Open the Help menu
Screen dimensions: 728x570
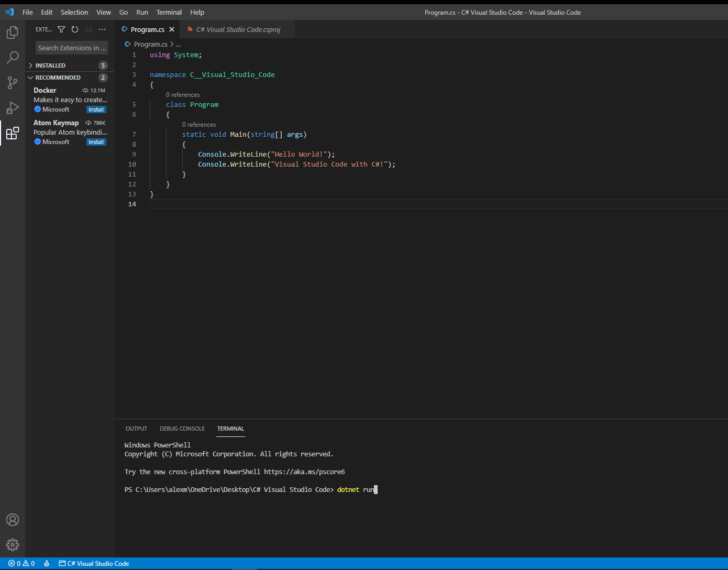pos(197,12)
